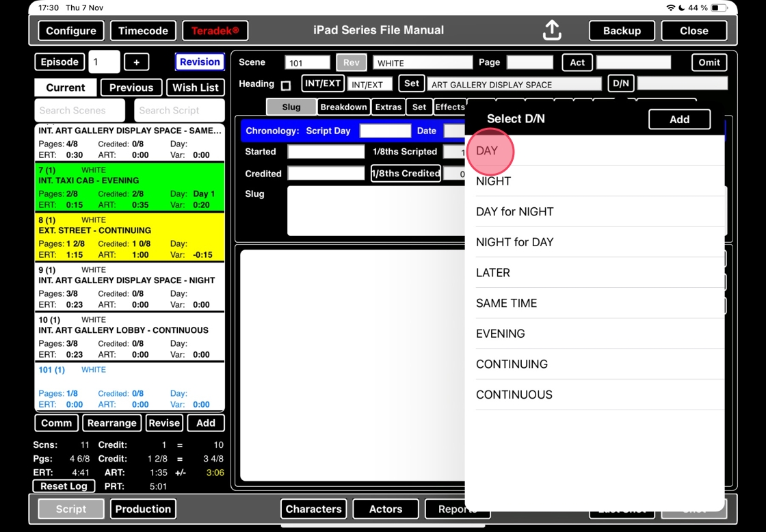
Task: Switch to the Current tab
Action: click(x=66, y=88)
